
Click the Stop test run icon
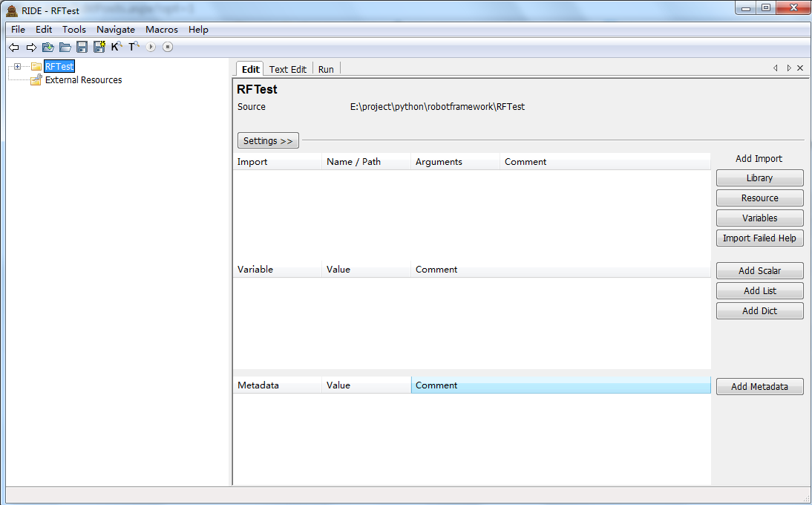(167, 47)
